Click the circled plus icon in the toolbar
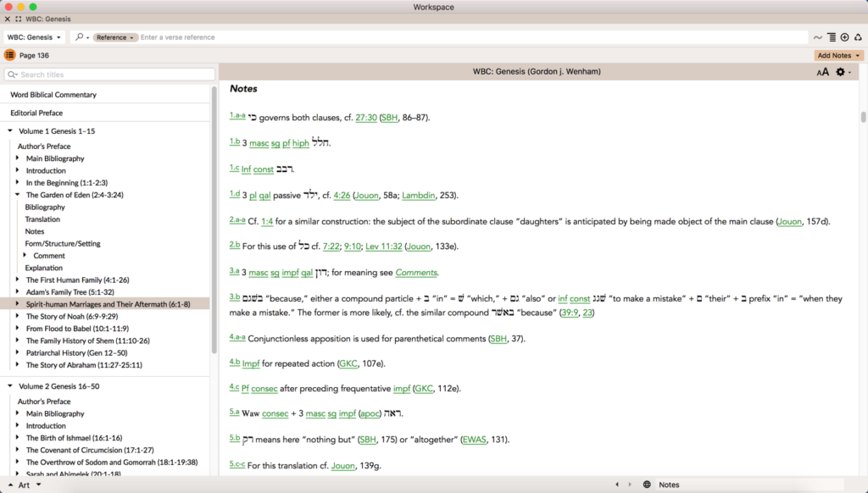Image resolution: width=868 pixels, height=493 pixels. tap(844, 37)
